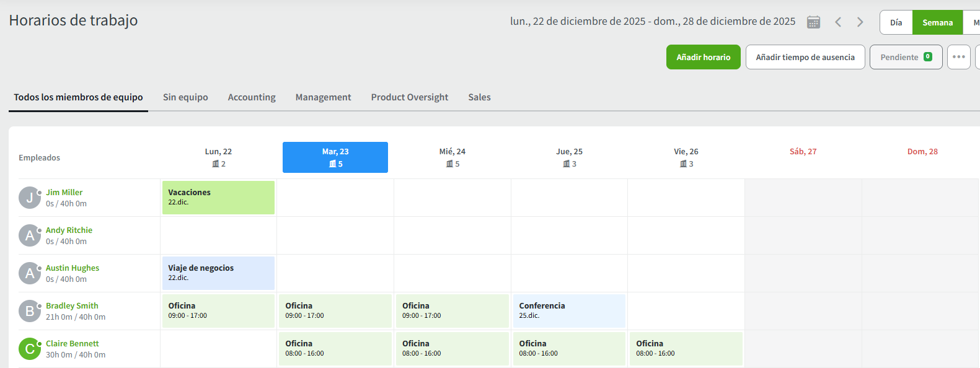Open the Product Oversight tab
Viewport: 980px width, 368px height.
point(409,97)
